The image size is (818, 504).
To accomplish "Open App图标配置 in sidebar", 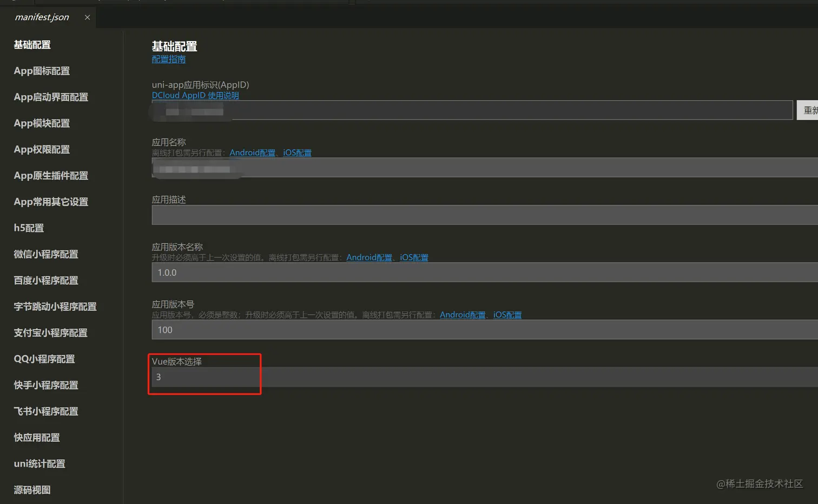I will point(42,71).
